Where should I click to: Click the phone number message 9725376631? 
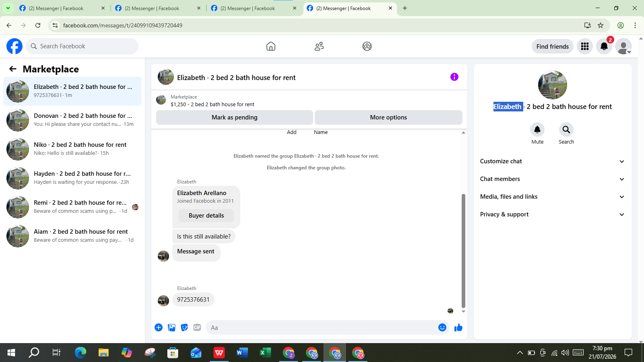click(193, 300)
